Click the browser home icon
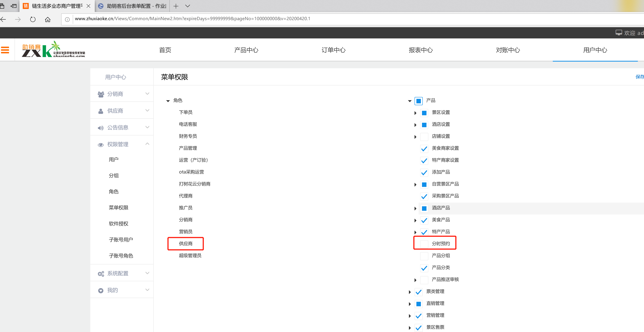This screenshot has width=644, height=332. (48, 19)
